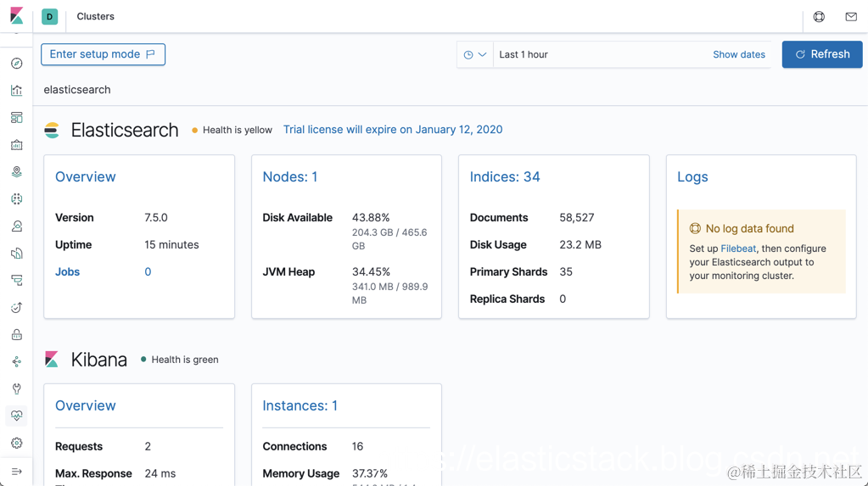Click the uptime value 15 minutes
The height and width of the screenshot is (486, 868).
click(171, 244)
